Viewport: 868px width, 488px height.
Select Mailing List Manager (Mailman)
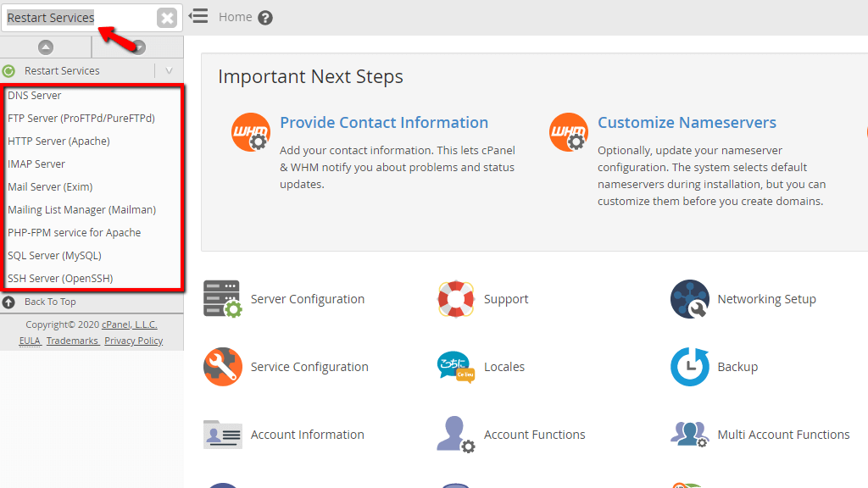(82, 210)
